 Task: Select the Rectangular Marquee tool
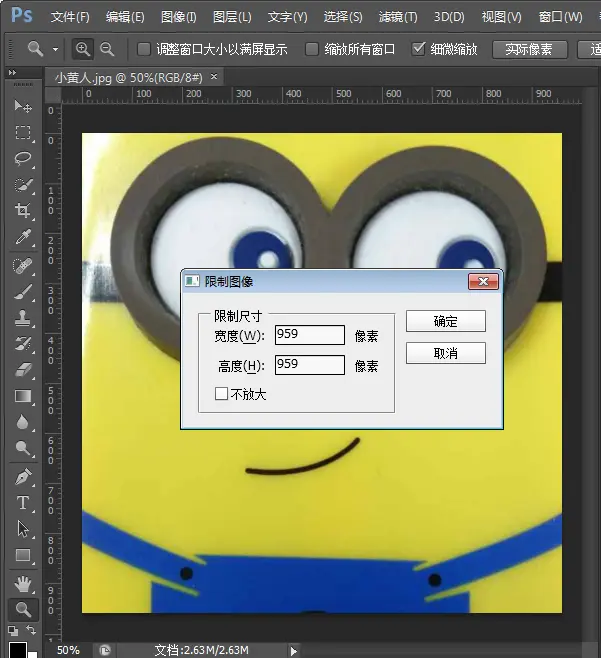tap(23, 133)
